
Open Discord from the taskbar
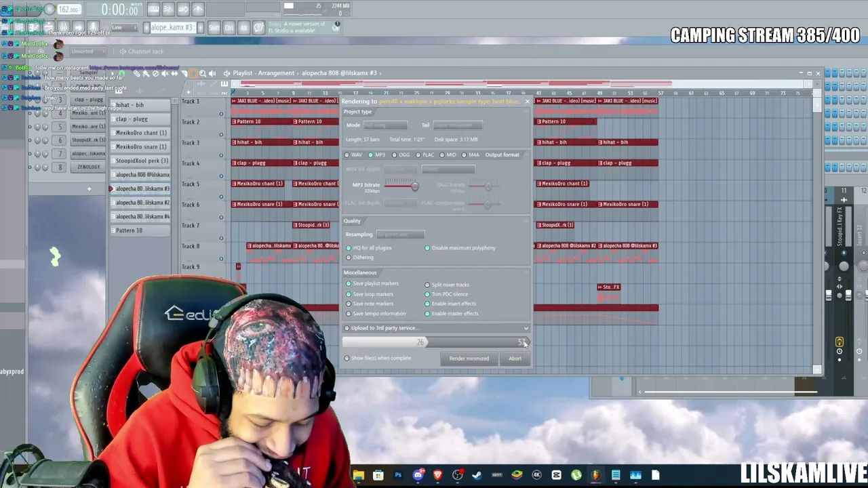click(418, 475)
